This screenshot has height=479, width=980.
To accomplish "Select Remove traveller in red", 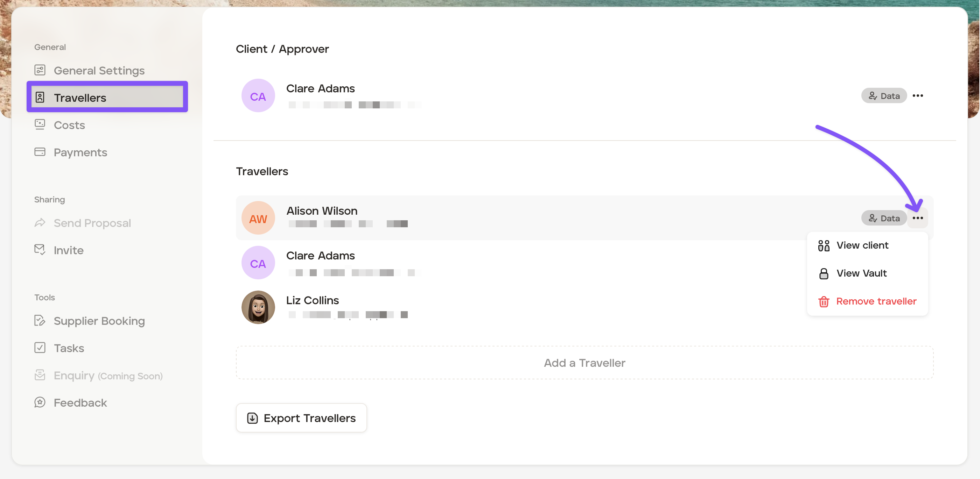I will [876, 301].
